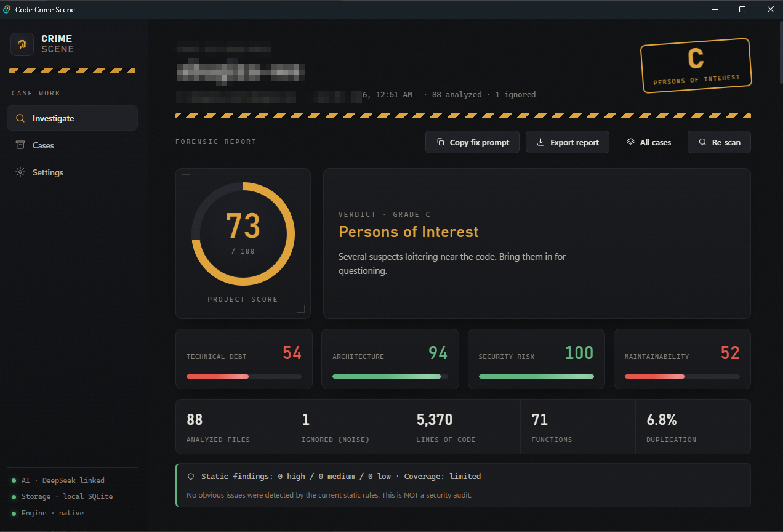Image resolution: width=783 pixels, height=532 pixels.
Task: Click the Architecture progress bar
Action: click(390, 376)
